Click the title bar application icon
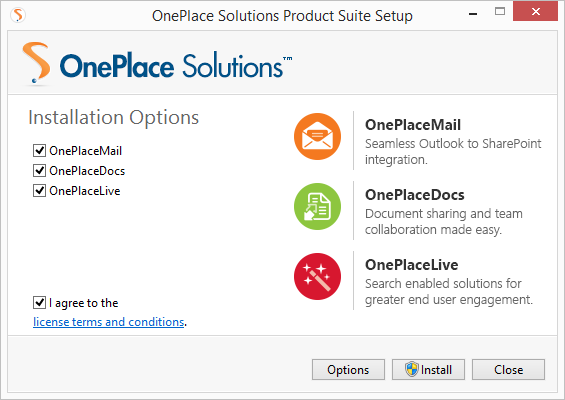Viewport: 565px width, 400px height. click(x=18, y=15)
